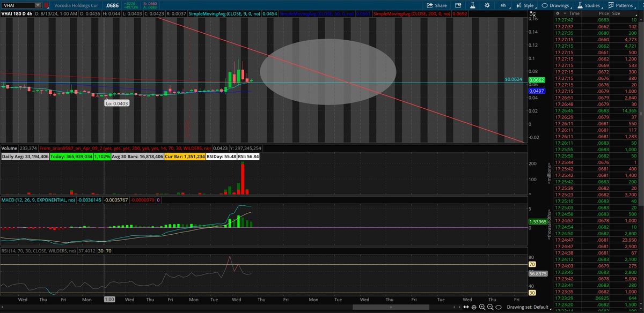The height and width of the screenshot is (313, 644).
Task: Click the 17:25:23 row with 3,700 size
Action: pyautogui.click(x=596, y=195)
